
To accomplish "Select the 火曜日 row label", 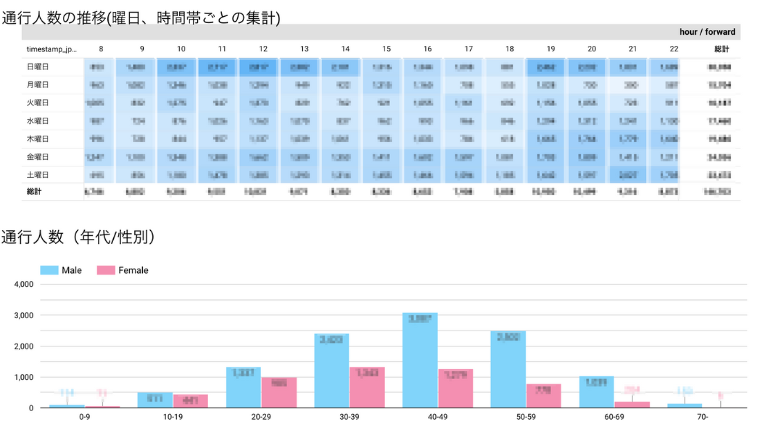I will [x=38, y=103].
